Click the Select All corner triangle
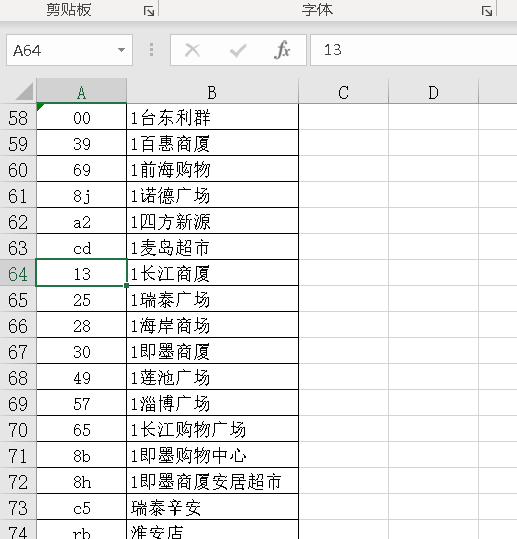 click(x=24, y=91)
